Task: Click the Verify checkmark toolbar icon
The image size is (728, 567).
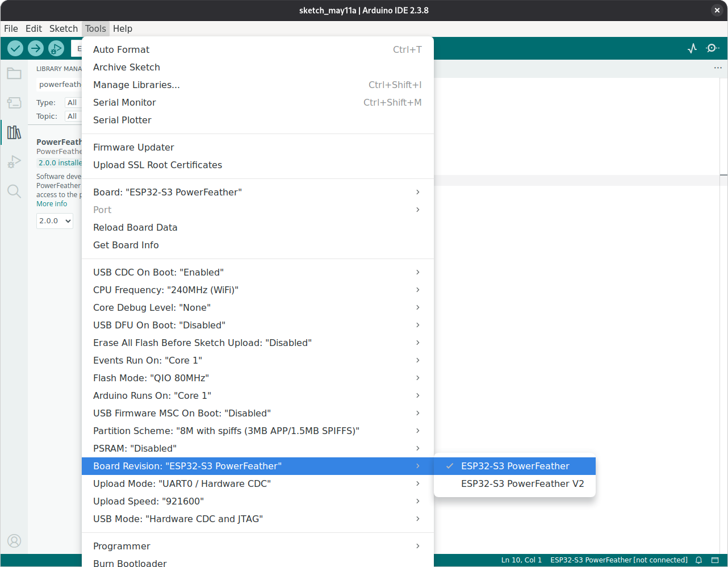Action: tap(15, 48)
